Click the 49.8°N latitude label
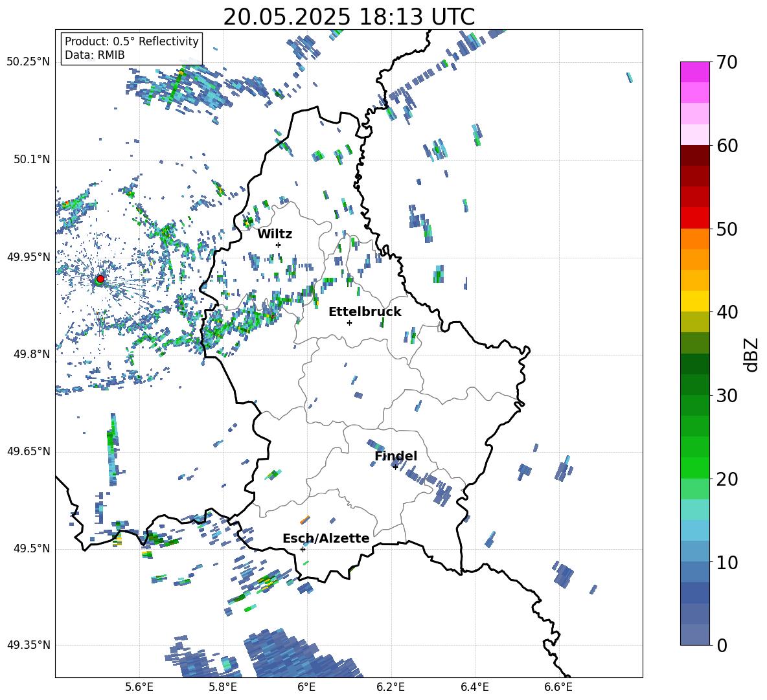767x700 pixels. pos(32,354)
